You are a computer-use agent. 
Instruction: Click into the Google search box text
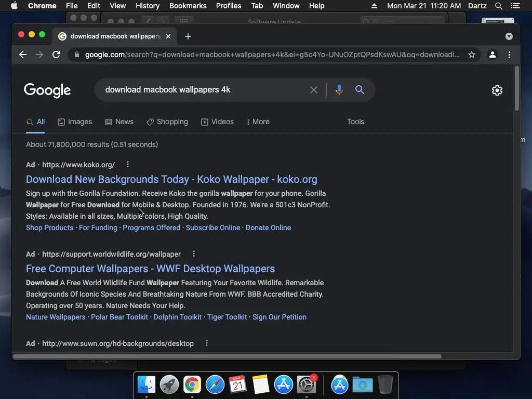coord(168,89)
